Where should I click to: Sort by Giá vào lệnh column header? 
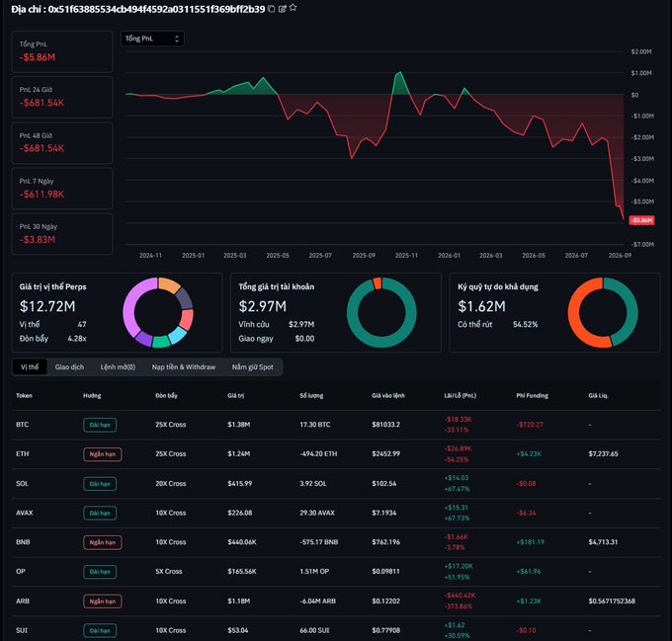388,396
